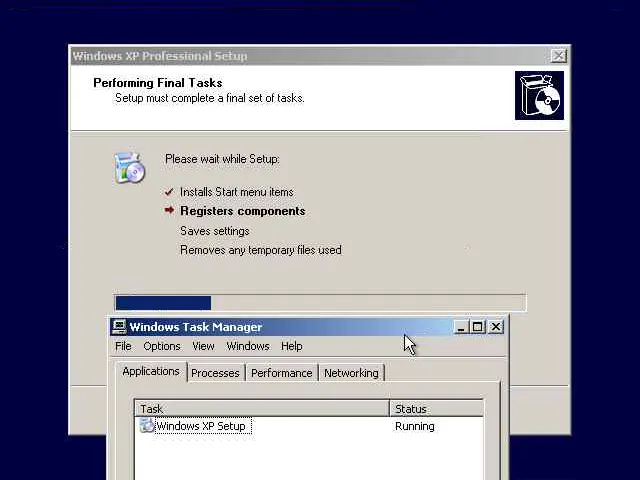Viewport: 640px width, 480px height.
Task: Click the 'Saves settings' step text
Action: pyautogui.click(x=215, y=231)
